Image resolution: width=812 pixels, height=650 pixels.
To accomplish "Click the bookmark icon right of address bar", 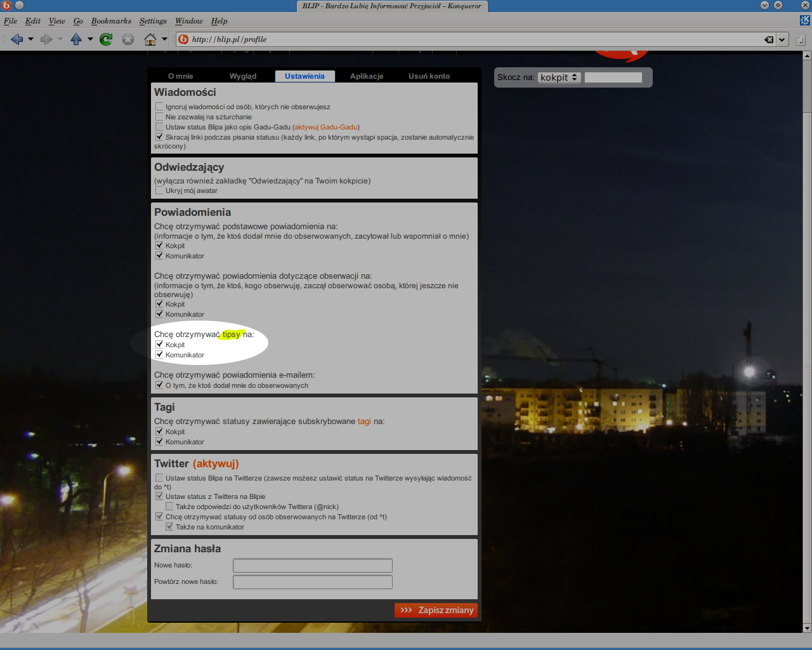I will [801, 39].
